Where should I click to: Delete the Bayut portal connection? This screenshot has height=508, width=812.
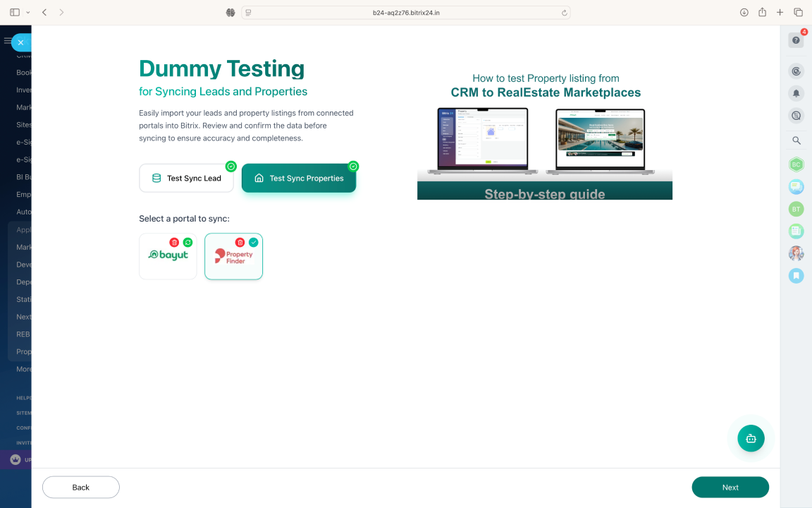click(x=174, y=242)
